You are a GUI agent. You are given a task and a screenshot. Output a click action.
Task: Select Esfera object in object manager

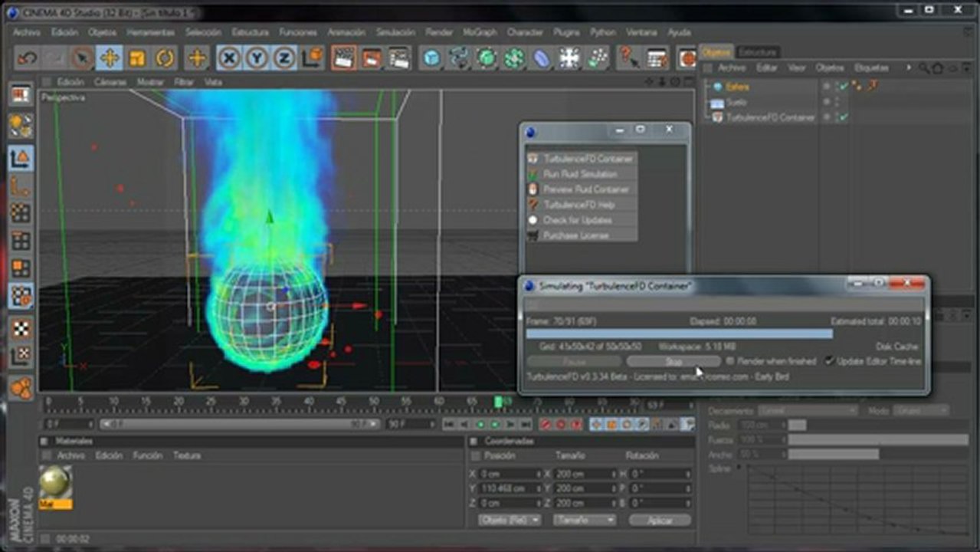click(738, 87)
